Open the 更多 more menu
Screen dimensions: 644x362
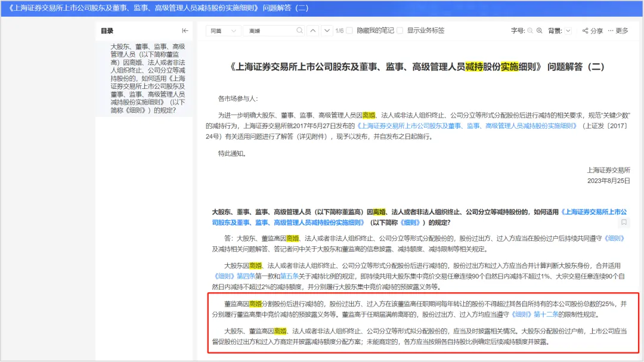[x=618, y=31]
